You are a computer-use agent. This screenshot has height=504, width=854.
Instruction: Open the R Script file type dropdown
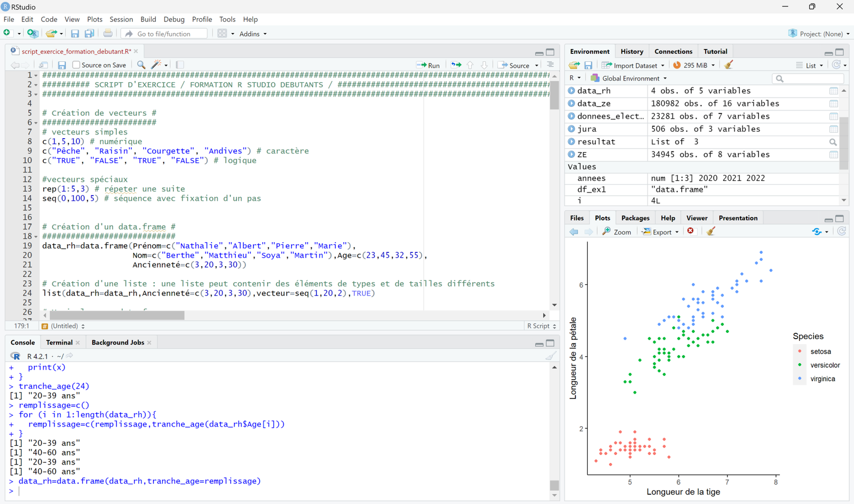[x=542, y=326]
